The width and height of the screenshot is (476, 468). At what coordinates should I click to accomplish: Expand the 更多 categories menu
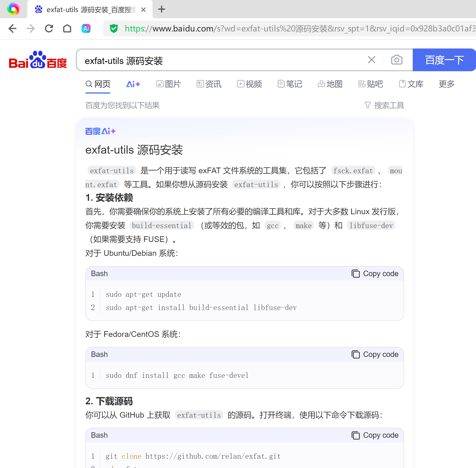tap(446, 84)
